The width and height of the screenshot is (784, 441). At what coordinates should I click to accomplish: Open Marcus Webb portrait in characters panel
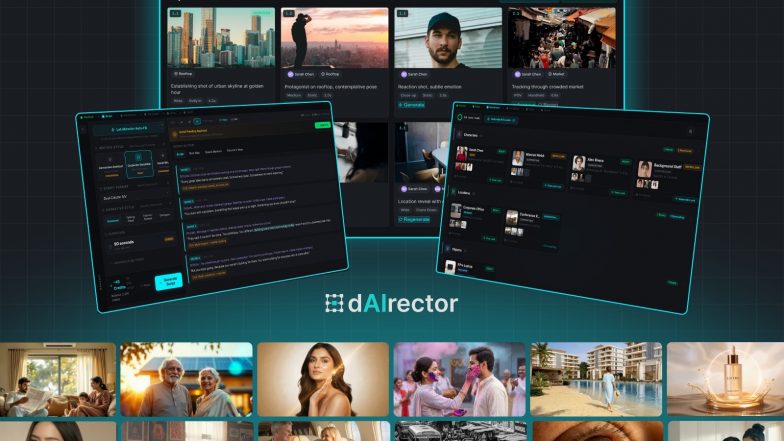(x=518, y=158)
